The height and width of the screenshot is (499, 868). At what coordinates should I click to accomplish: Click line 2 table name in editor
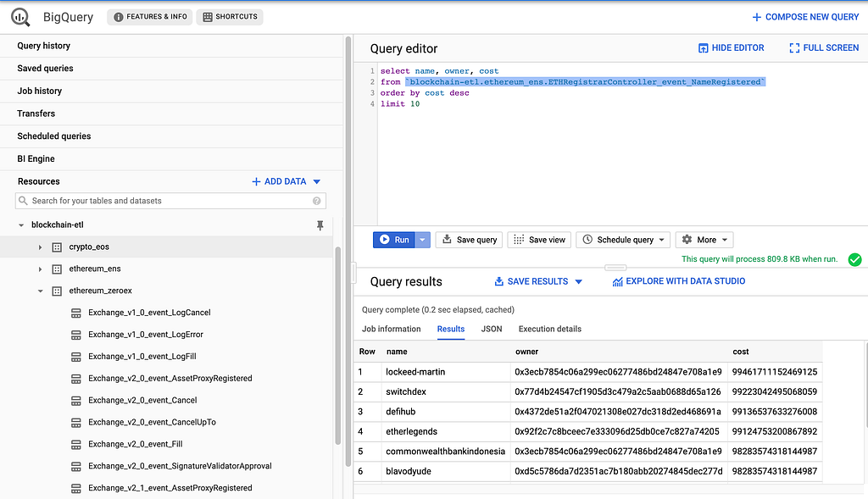click(586, 82)
